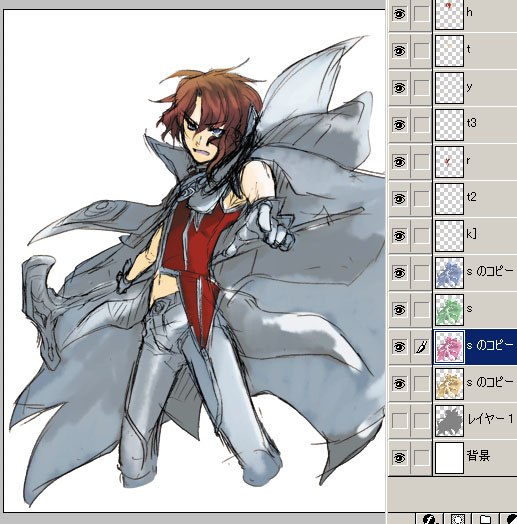Click the blue silhouette layer thumbnail
Screen dimensions: 517x524
coord(449,273)
